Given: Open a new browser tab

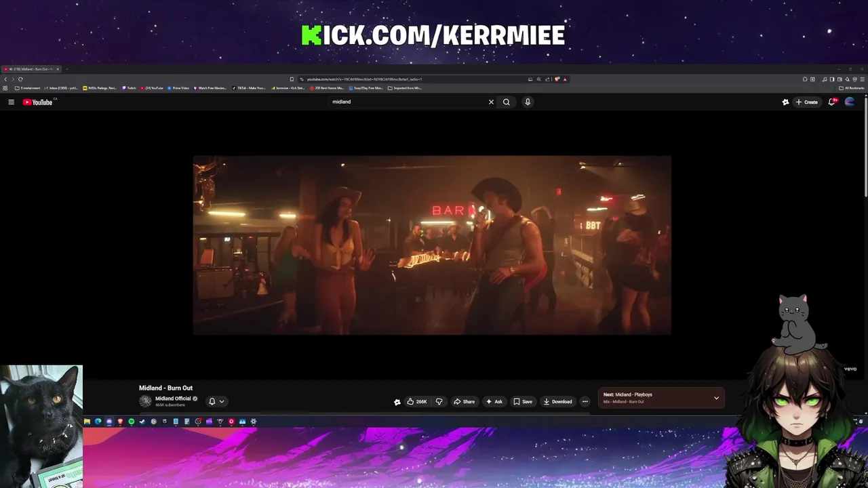Looking at the screenshot, I should (x=67, y=69).
